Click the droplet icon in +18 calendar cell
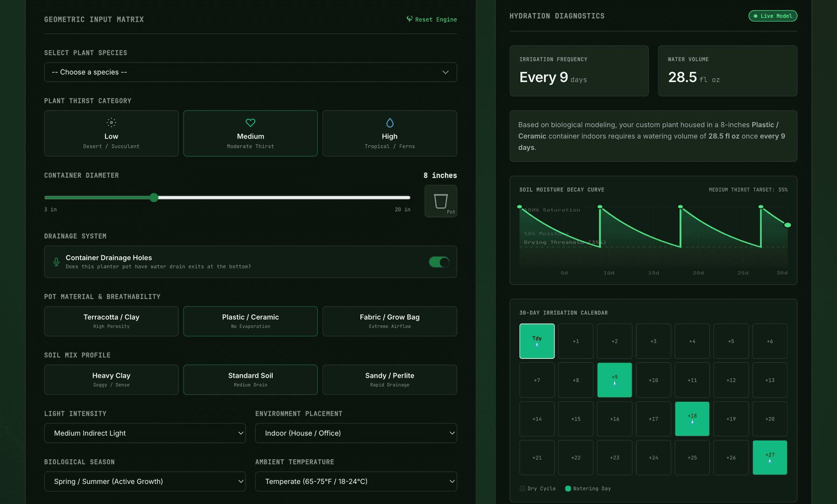This screenshot has height=504, width=837. tap(692, 422)
